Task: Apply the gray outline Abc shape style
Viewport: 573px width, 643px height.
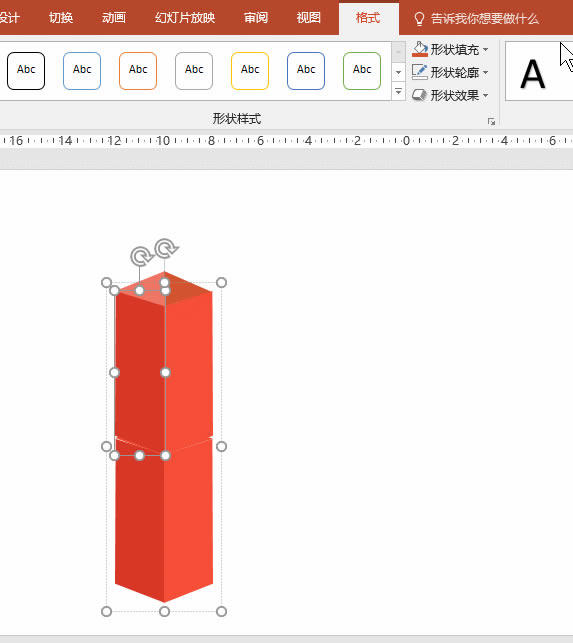Action: (x=194, y=71)
